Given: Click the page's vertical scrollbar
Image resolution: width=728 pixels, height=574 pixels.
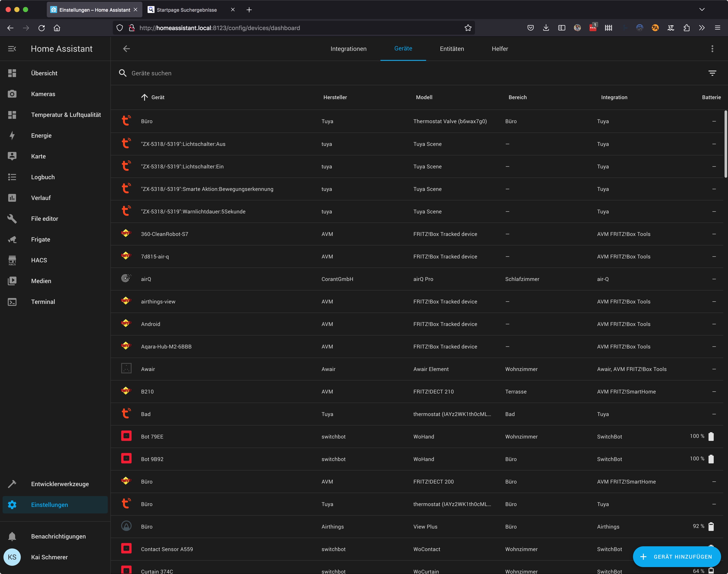Looking at the screenshot, I should (725, 145).
